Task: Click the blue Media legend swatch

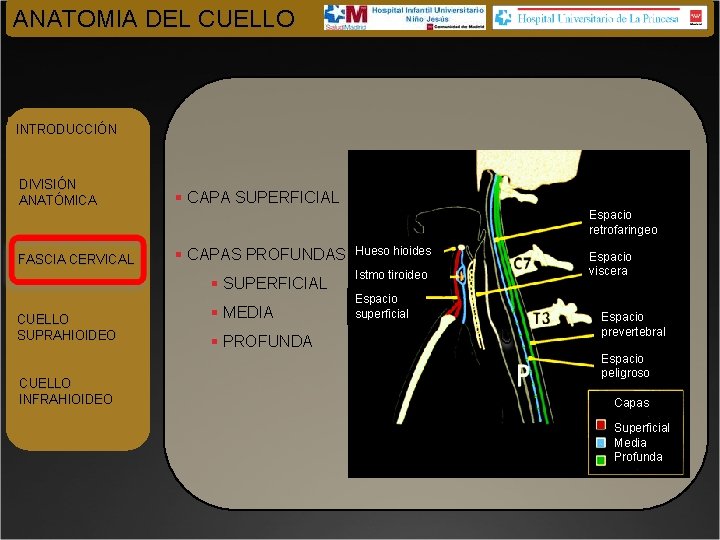Action: coord(601,443)
